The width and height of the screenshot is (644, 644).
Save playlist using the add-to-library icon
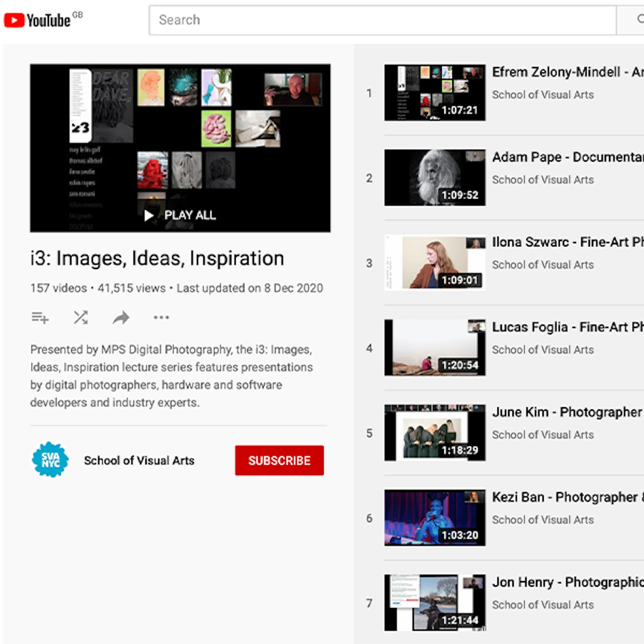[40, 318]
